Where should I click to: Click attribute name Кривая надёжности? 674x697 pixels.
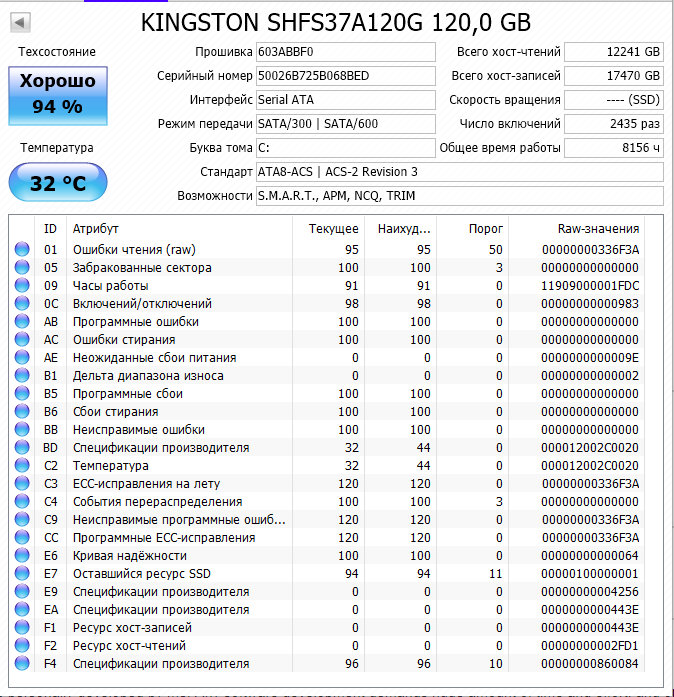(130, 556)
